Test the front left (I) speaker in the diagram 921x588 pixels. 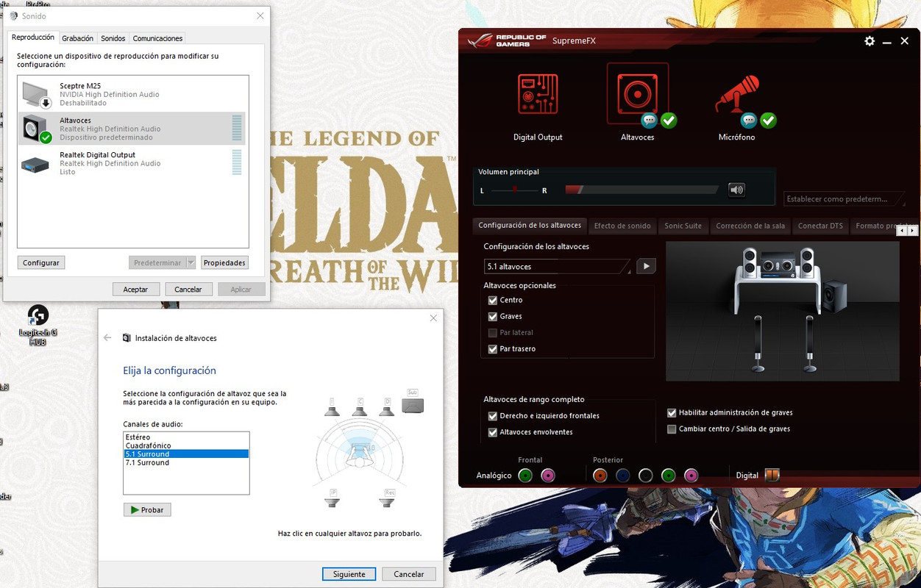point(333,407)
